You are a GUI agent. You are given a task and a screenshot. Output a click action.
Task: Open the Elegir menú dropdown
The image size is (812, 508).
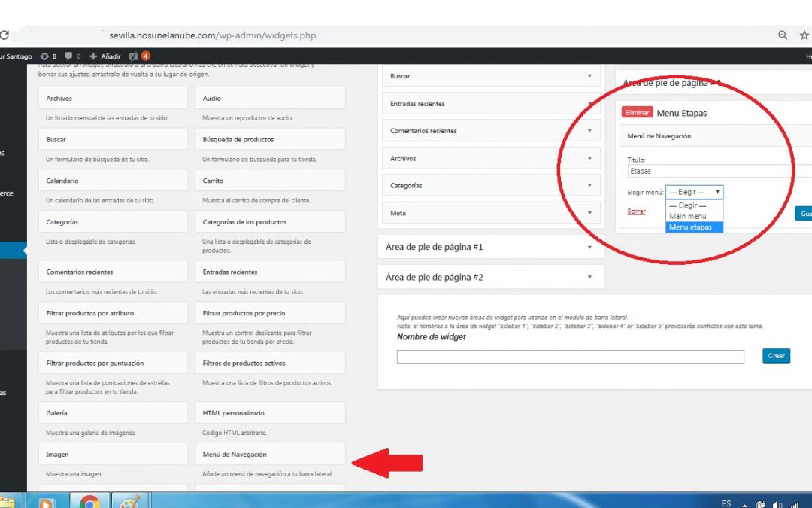coord(694,192)
